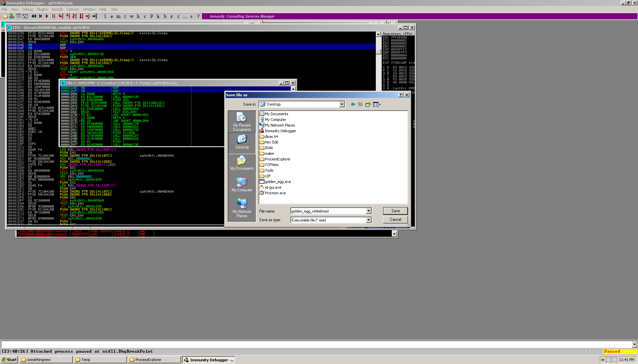Select My Computer in the places bar
The image size is (638, 364).
(x=242, y=185)
